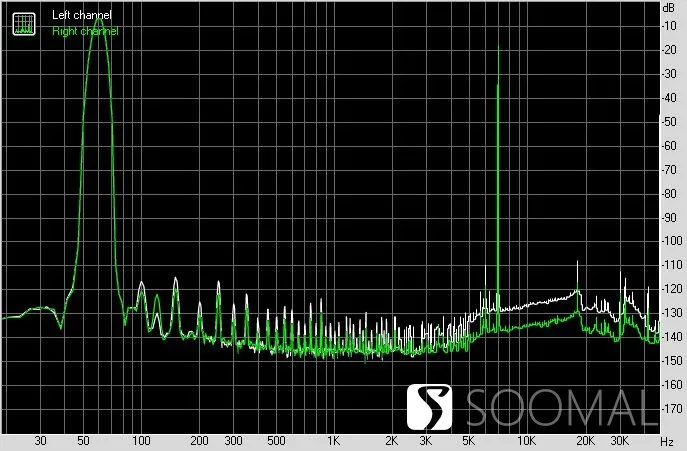687x451 pixels.
Task: Click the '500' frequency axis label
Action: (276, 440)
